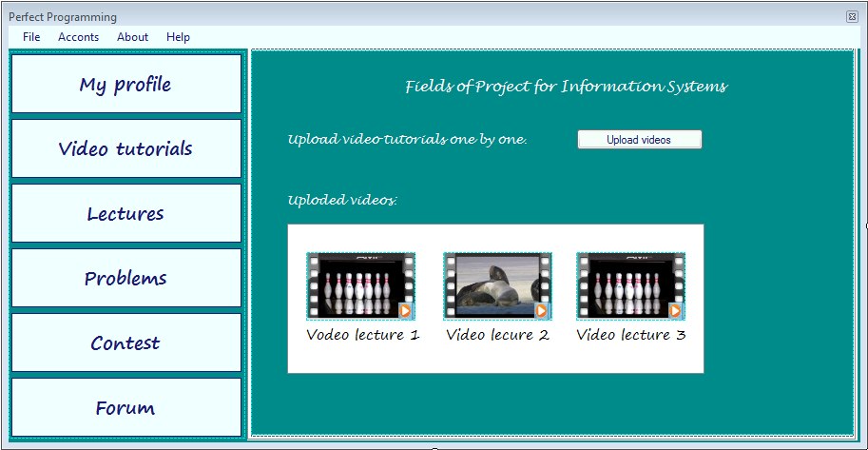The height and width of the screenshot is (450, 868).
Task: Open the About menu
Action: pos(132,37)
